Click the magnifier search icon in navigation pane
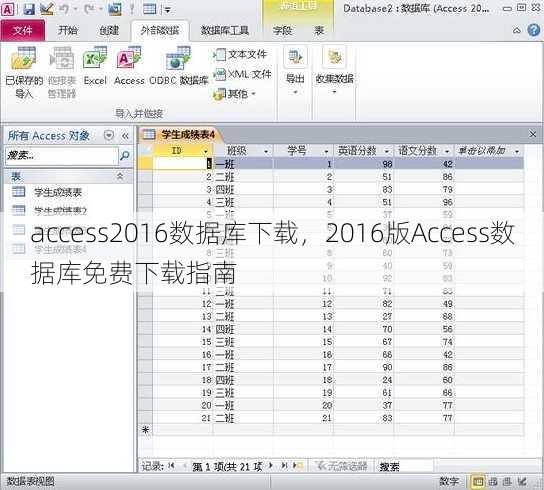Image resolution: width=544 pixels, height=490 pixels. click(125, 155)
